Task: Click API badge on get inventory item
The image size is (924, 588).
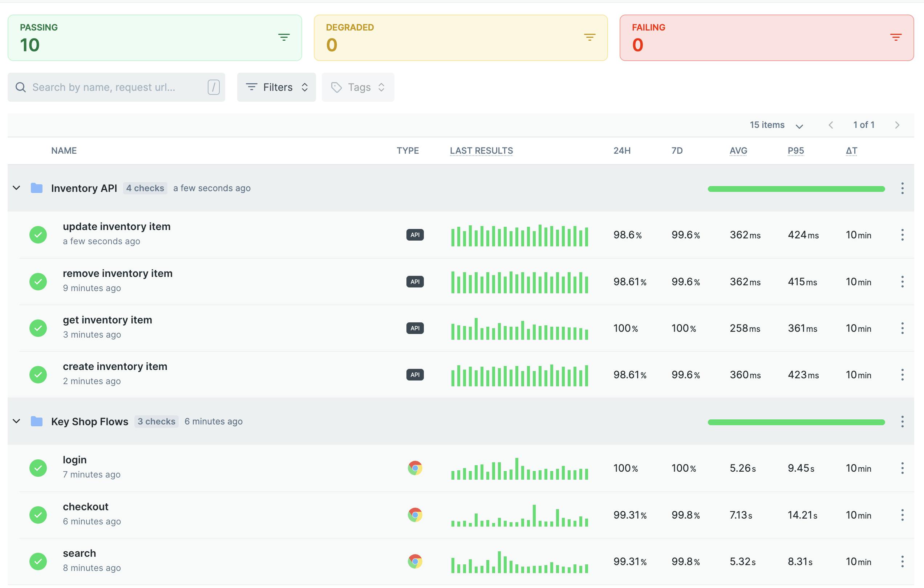Action: (415, 328)
